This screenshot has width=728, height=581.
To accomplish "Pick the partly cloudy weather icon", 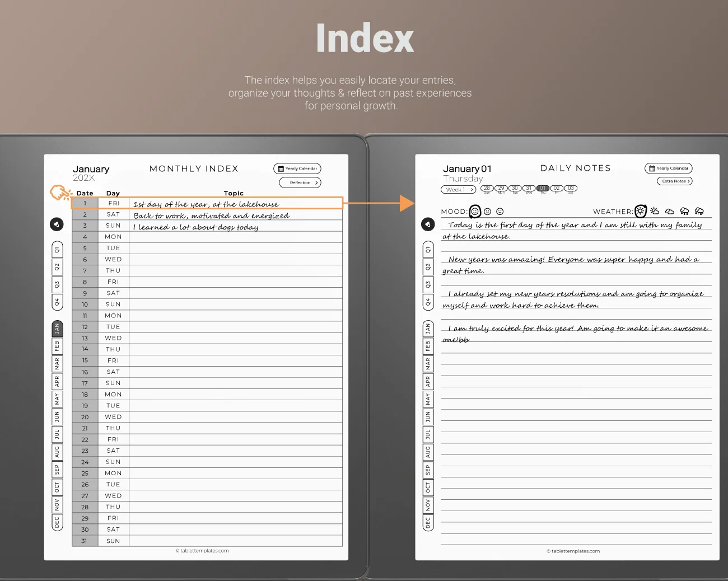I will pos(655,211).
